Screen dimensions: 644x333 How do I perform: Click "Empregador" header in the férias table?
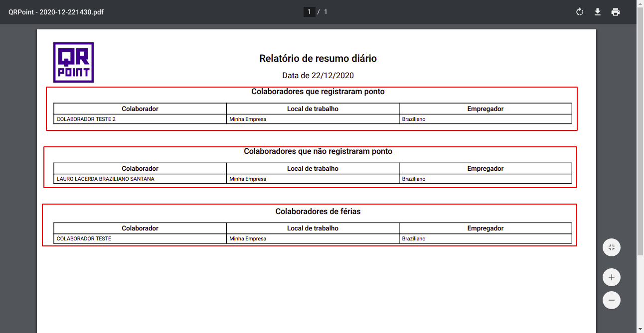(485, 228)
